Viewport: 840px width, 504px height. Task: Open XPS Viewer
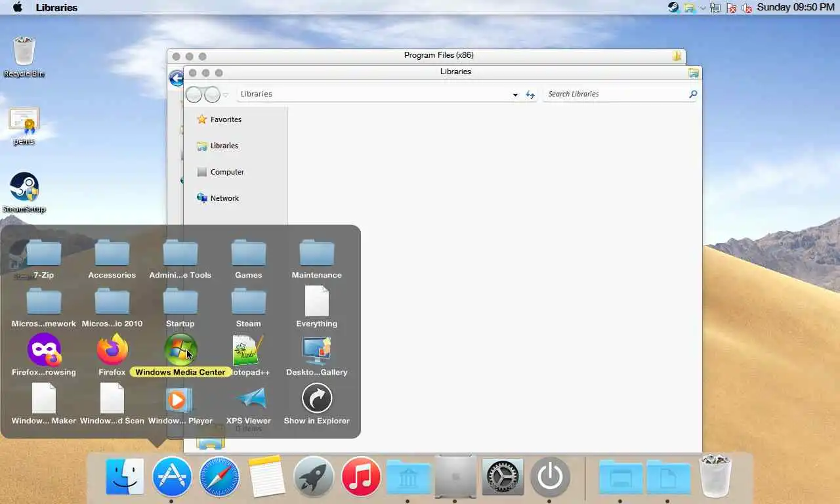249,406
